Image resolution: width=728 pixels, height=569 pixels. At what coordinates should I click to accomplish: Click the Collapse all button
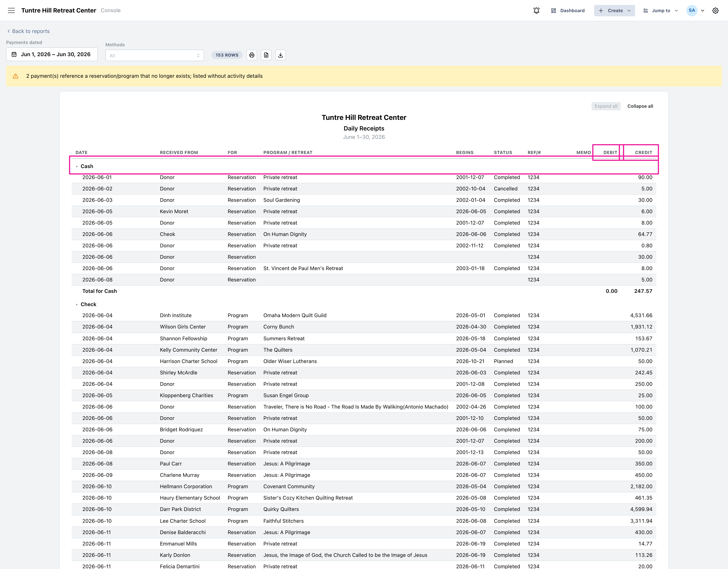coord(640,106)
